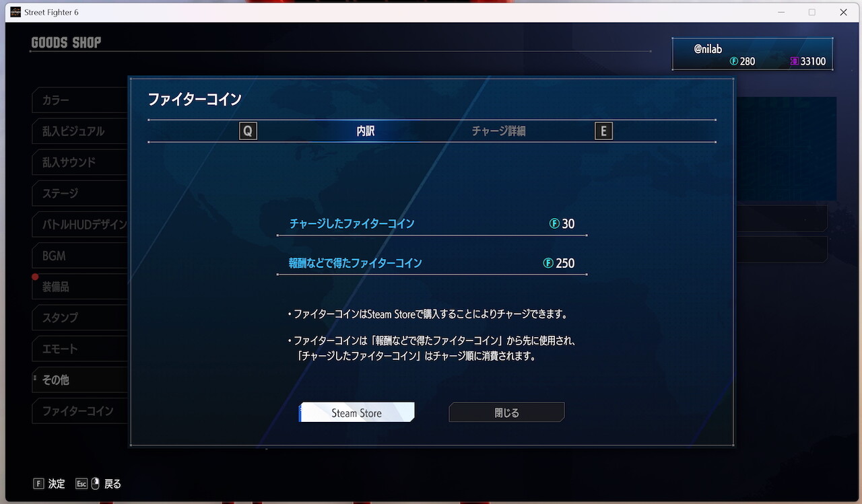Open the Steam Store button
Viewport: 862px width, 504px height.
pyautogui.click(x=357, y=412)
